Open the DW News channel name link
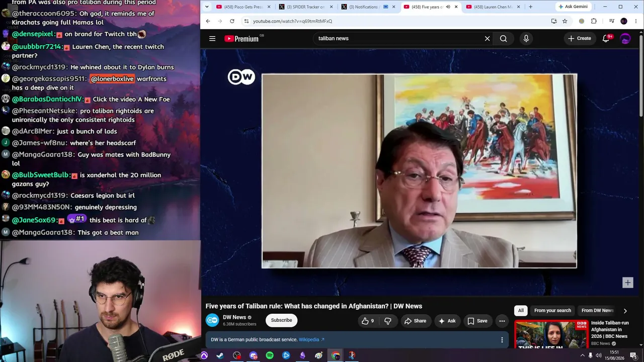Image resolution: width=644 pixels, height=362 pixels. pyautogui.click(x=234, y=317)
